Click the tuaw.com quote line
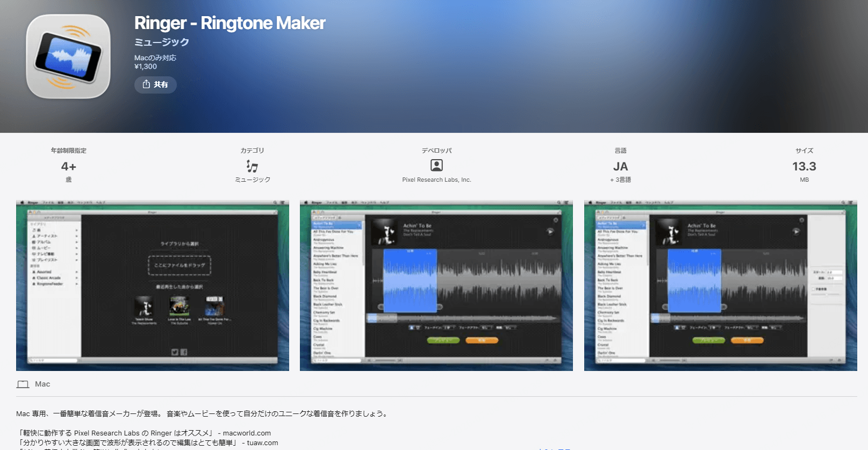Image resolution: width=868 pixels, height=450 pixels. 148,442
